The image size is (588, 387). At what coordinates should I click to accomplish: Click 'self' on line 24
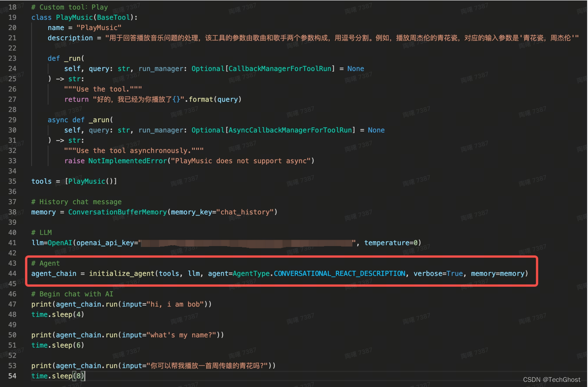click(x=72, y=68)
